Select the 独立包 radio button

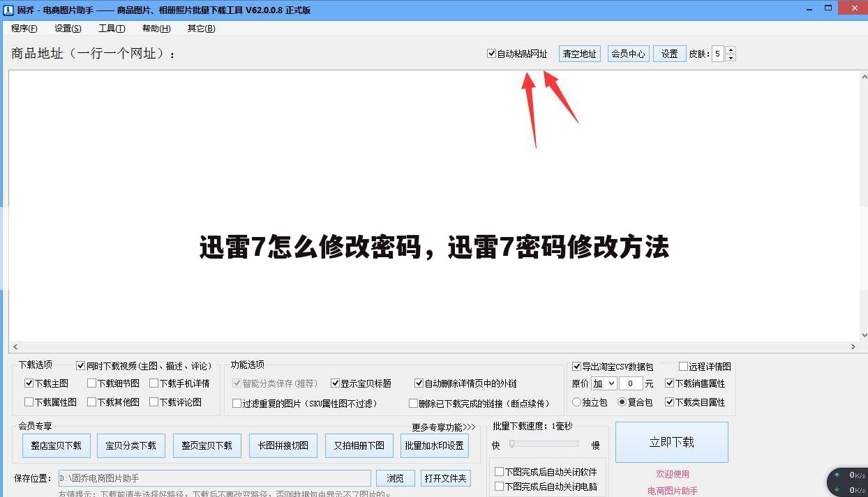click(576, 402)
